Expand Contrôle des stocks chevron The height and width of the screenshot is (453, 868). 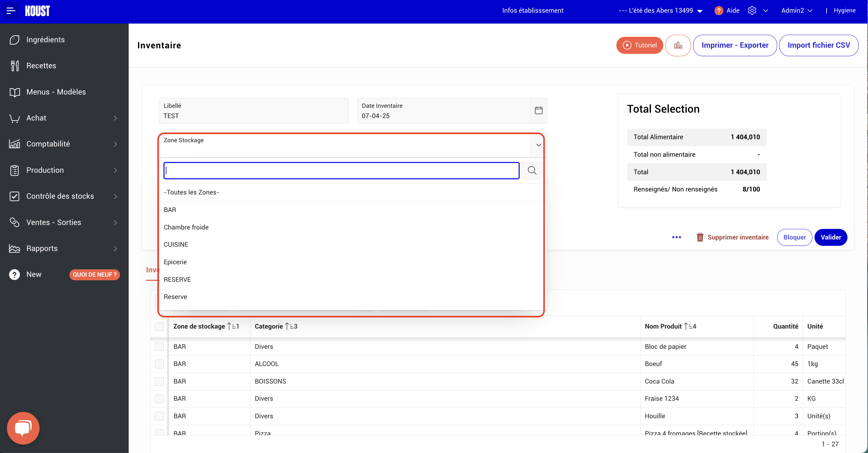tap(116, 197)
